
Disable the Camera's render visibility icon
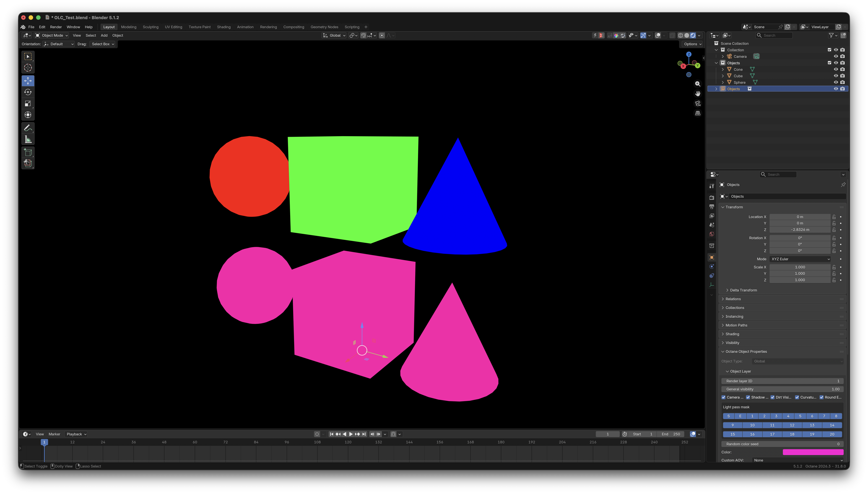tap(842, 56)
